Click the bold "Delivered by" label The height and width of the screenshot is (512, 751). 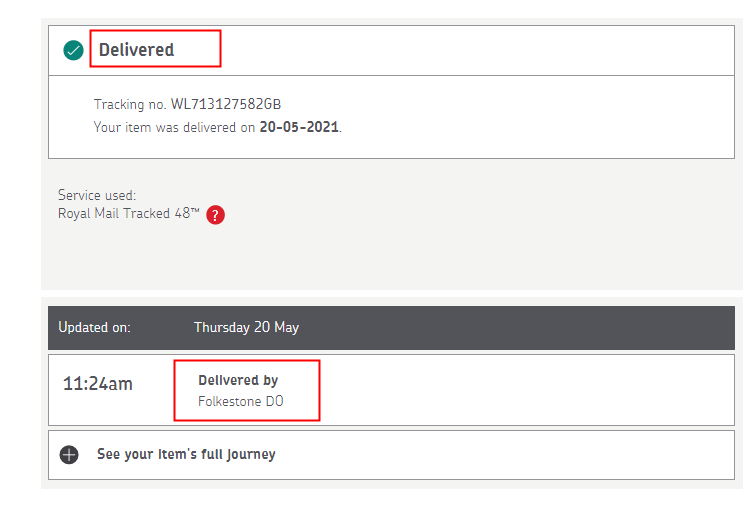coord(238,380)
